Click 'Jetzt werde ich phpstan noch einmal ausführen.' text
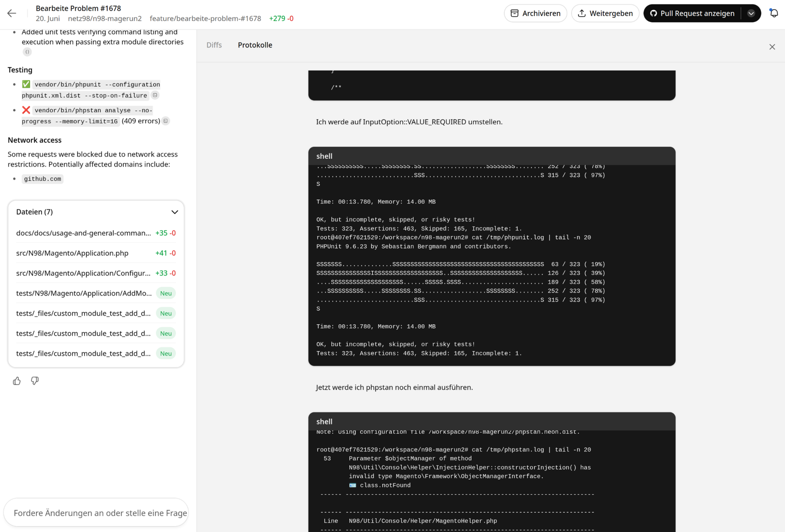 coord(394,388)
